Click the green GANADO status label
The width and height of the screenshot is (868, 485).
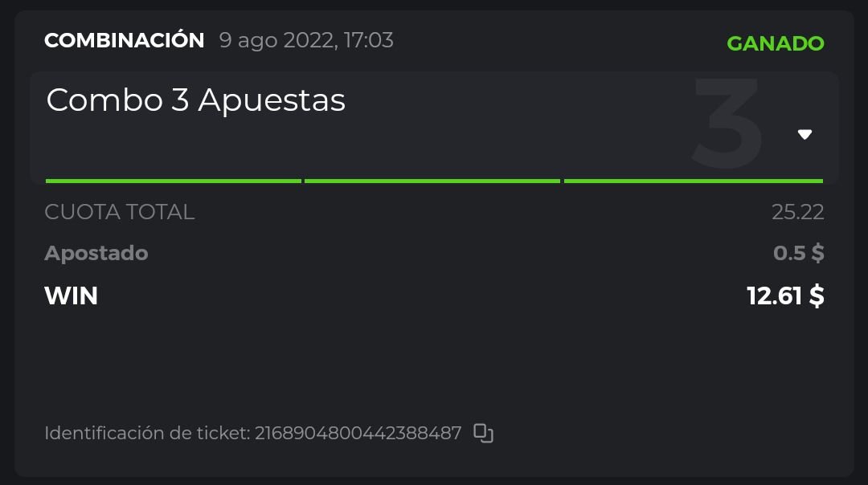(x=776, y=43)
